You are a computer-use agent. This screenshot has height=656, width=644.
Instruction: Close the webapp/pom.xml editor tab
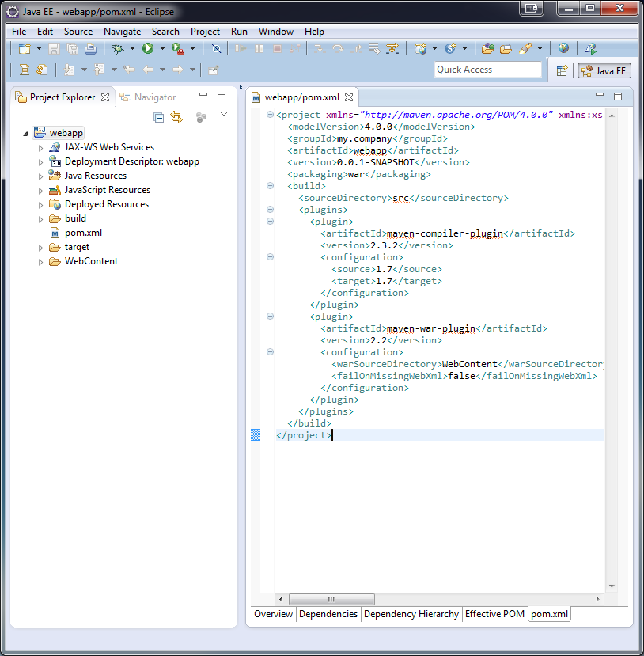tap(349, 97)
